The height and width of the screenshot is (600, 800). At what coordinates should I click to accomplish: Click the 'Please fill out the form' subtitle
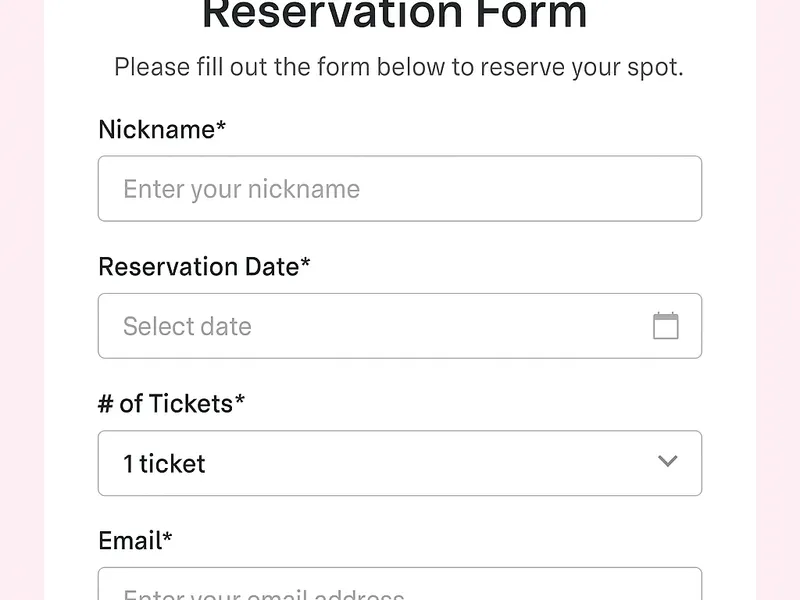398,68
